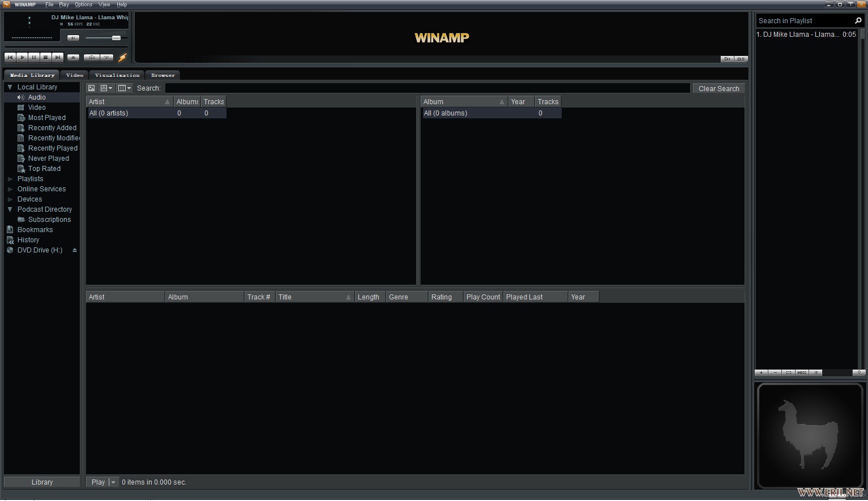Open the view mode dropdown with the grid icon
Image resolution: width=868 pixels, height=501 pixels.
click(x=106, y=88)
